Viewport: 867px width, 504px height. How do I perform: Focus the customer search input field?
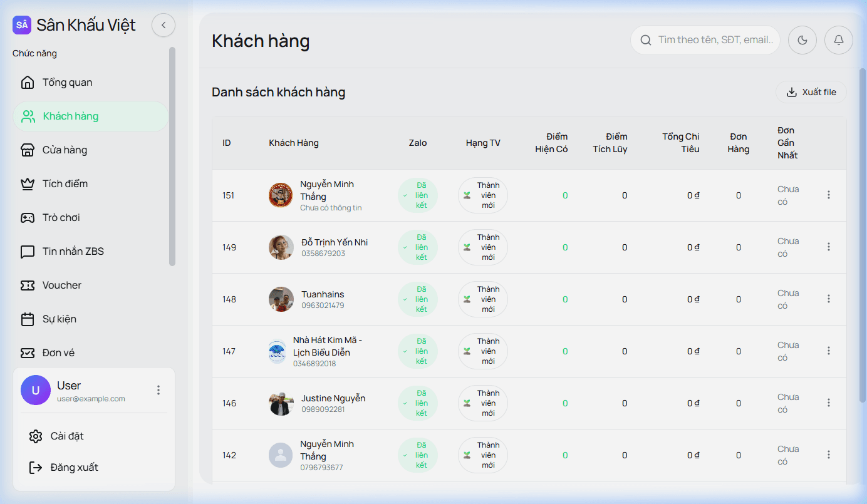tap(714, 40)
